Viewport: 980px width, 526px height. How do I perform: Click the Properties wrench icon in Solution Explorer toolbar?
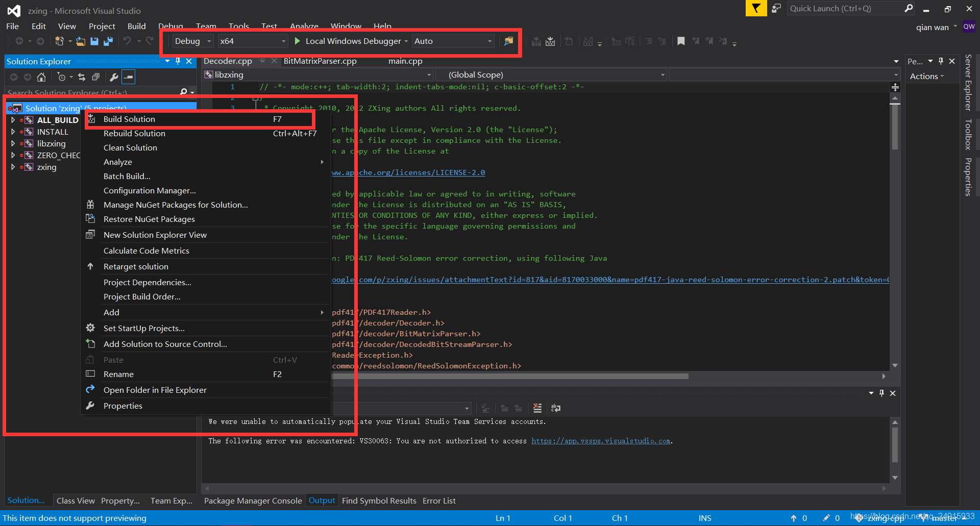[114, 77]
